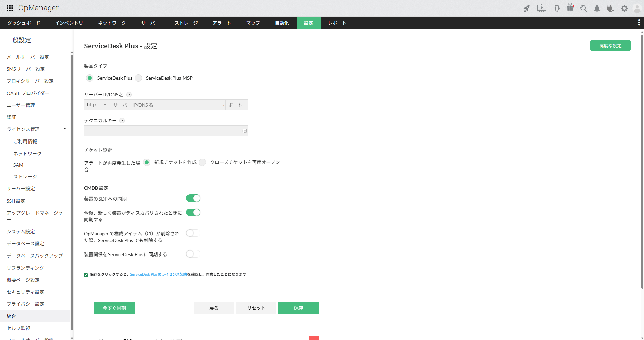Open SMS サーバー設定 in sidebar

(26, 69)
